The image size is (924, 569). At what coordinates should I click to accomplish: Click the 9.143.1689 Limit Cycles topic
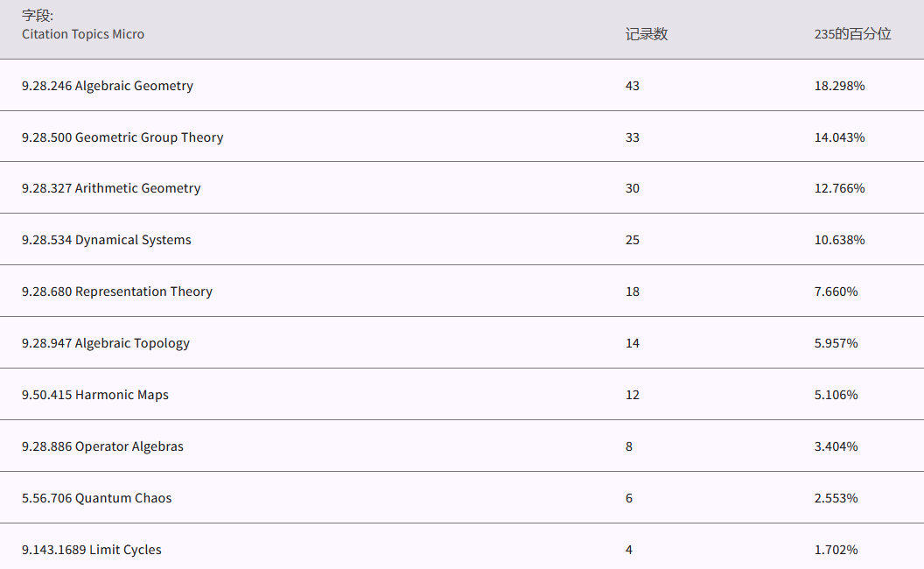[92, 550]
